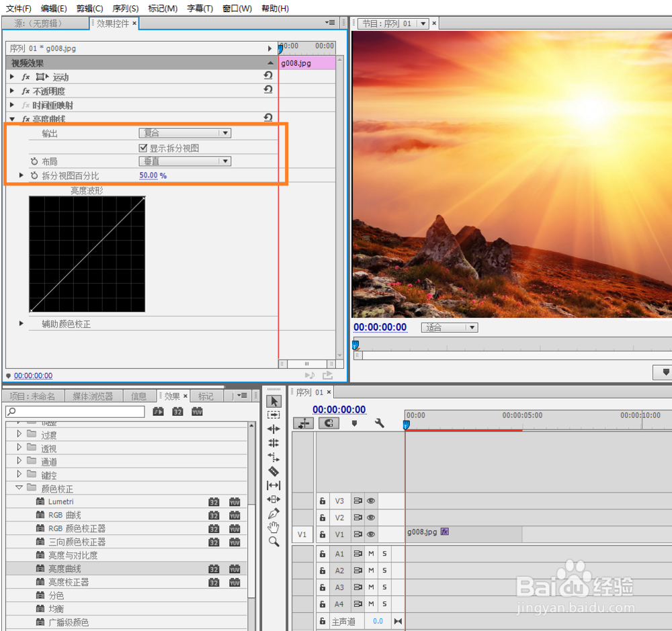
Task: Filter effects by 32-bit color icon
Action: pyautogui.click(x=177, y=412)
